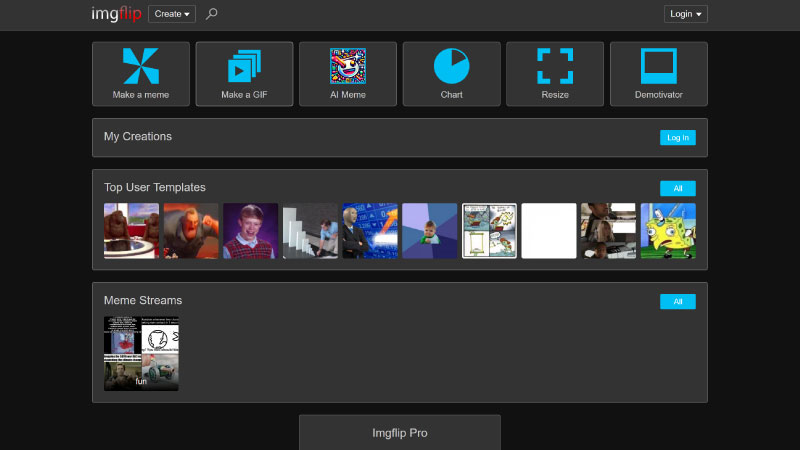Viewport: 800px width, 450px height.
Task: Go to the imgflip home logo
Action: tap(116, 14)
